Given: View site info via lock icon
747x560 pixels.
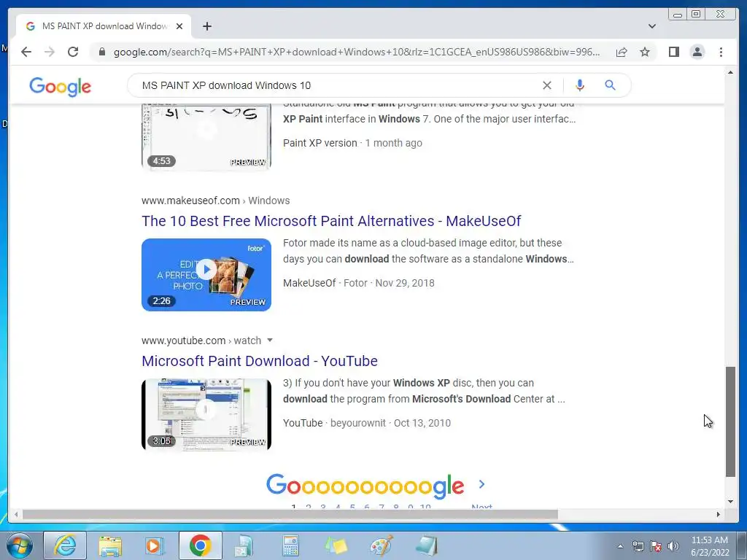Looking at the screenshot, I should coord(102,52).
